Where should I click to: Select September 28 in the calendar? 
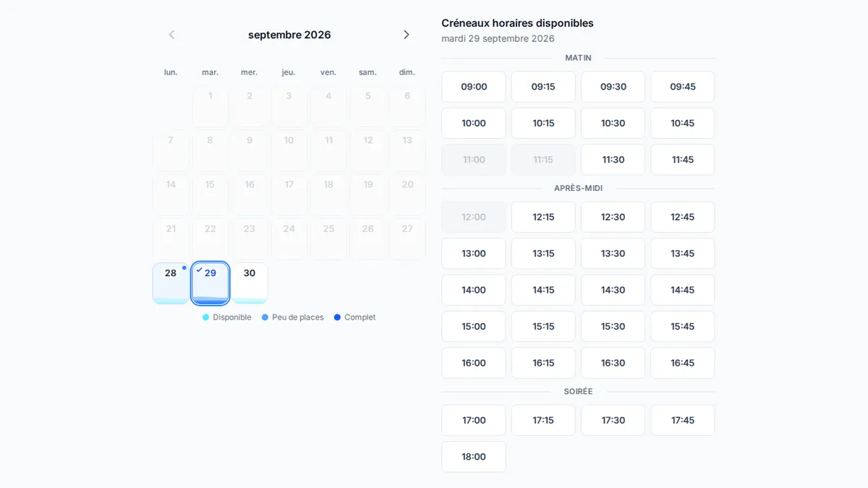(171, 283)
